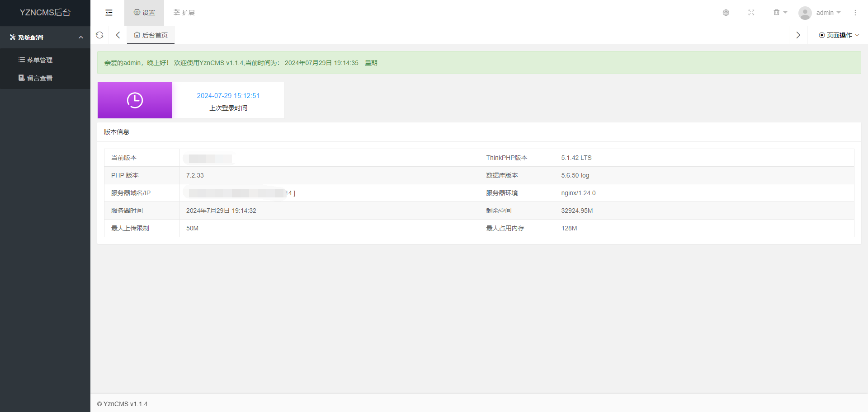This screenshot has width=868, height=412.
Task: Collapse the sidebar with the hamburger icon
Action: click(109, 13)
